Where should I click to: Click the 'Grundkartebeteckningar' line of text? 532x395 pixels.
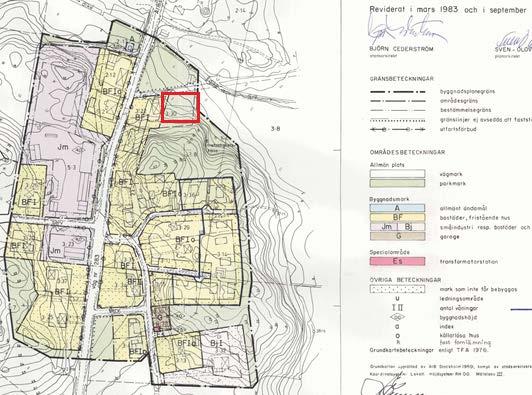coord(429,350)
